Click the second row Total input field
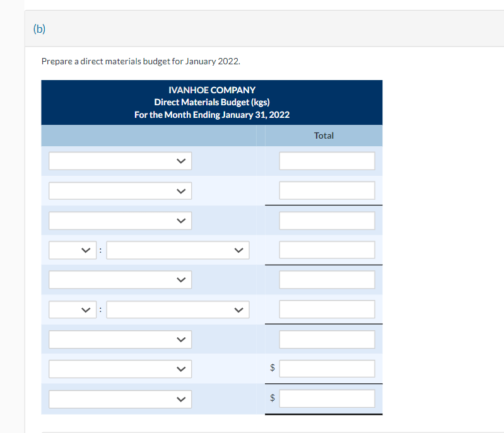The image size is (504, 433). pyautogui.click(x=327, y=190)
